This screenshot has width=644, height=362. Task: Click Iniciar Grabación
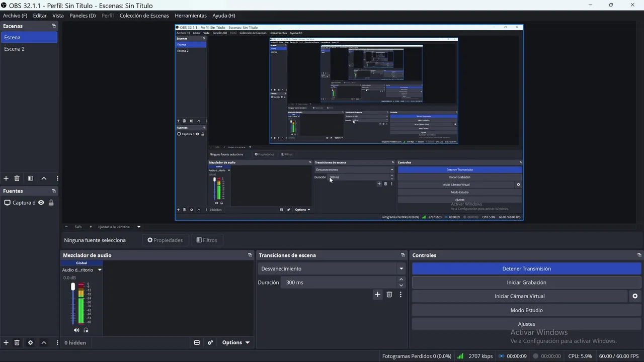coord(526,283)
